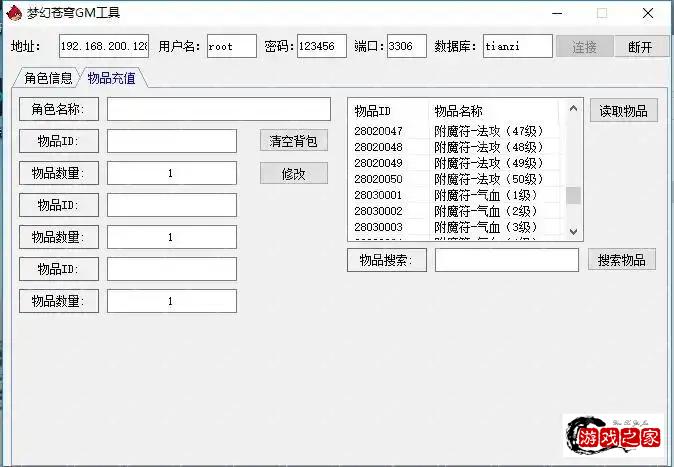674x467 pixels.
Task: Click the 用户名 field containing root
Action: (x=231, y=47)
